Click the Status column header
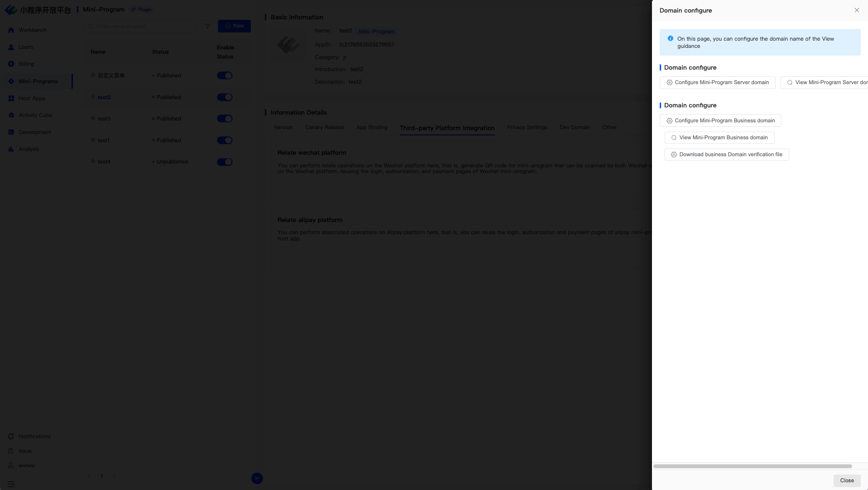 [160, 52]
